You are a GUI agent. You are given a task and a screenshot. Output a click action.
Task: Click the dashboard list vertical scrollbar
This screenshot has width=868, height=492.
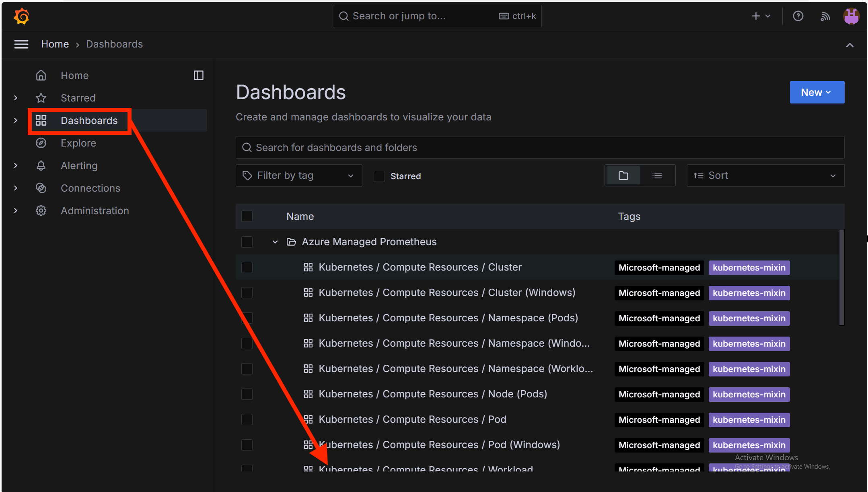pyautogui.click(x=841, y=277)
